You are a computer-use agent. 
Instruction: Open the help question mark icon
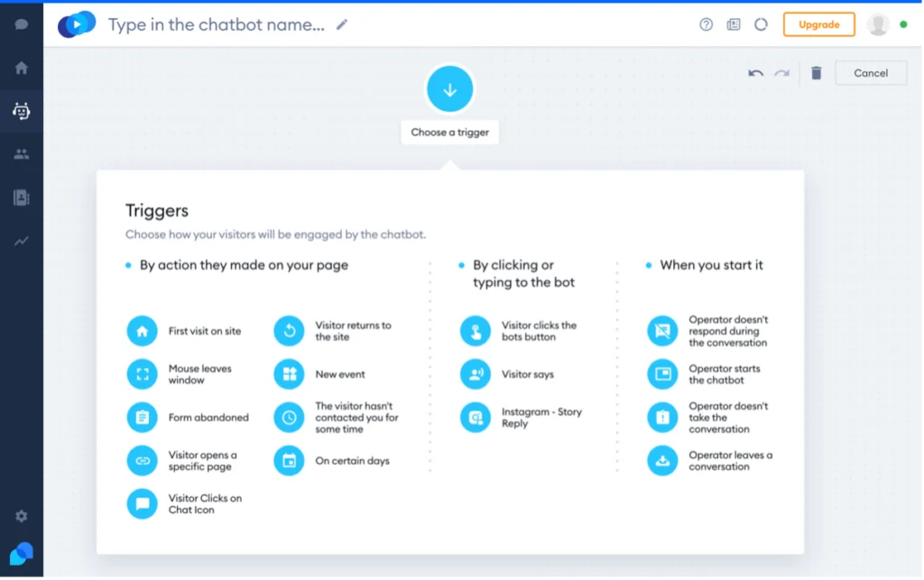tap(706, 24)
